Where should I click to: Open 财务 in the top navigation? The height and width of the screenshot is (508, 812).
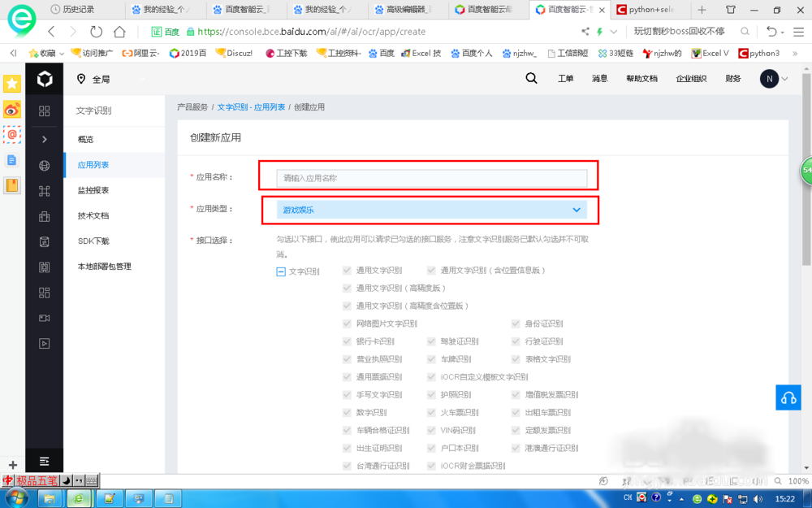733,79
